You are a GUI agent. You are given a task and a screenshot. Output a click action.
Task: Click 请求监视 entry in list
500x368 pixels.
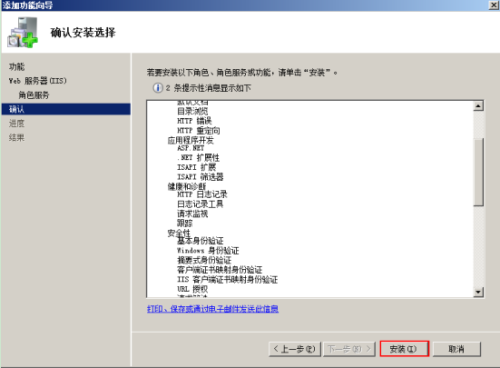(x=192, y=213)
